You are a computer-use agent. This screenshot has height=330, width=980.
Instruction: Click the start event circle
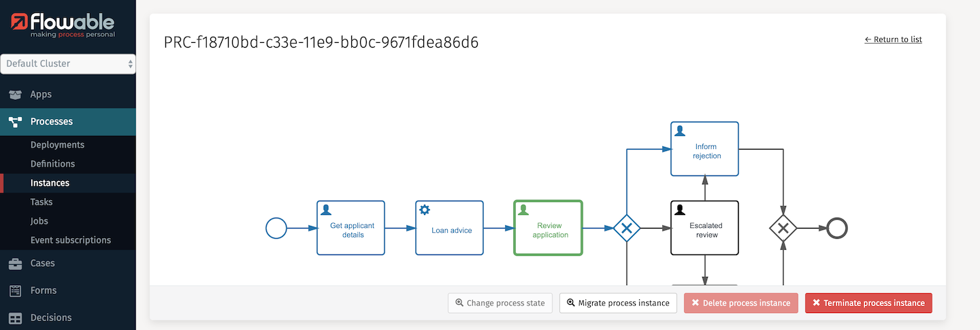276,228
